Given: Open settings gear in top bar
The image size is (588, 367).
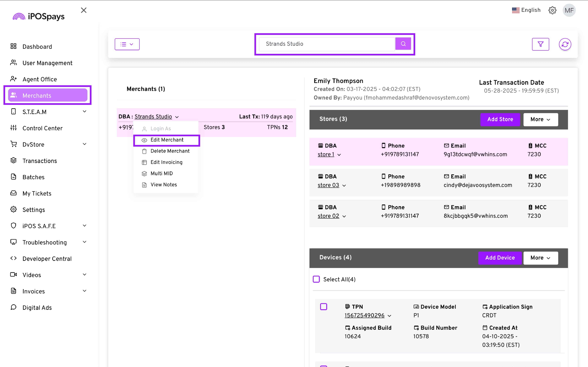Looking at the screenshot, I should pos(552,10).
